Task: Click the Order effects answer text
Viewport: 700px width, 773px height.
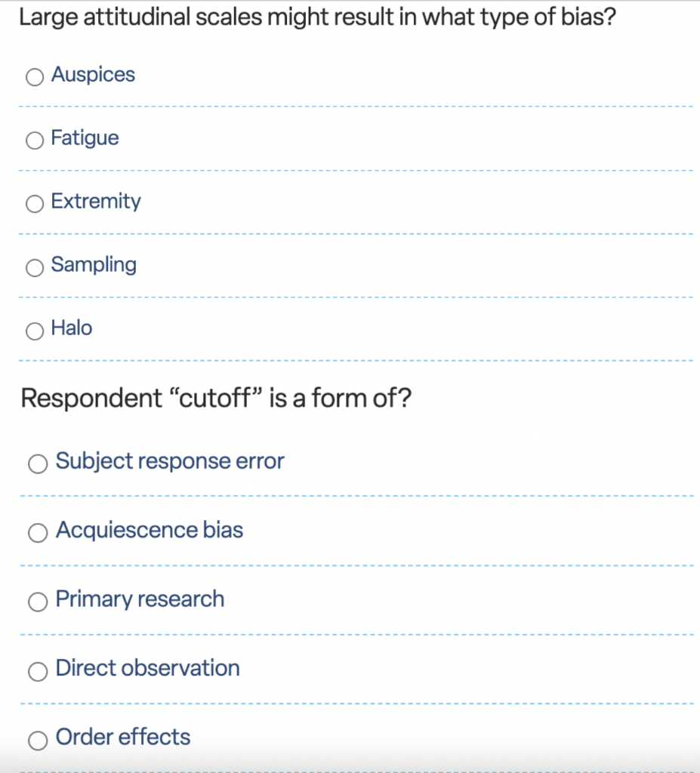Action: click(122, 738)
